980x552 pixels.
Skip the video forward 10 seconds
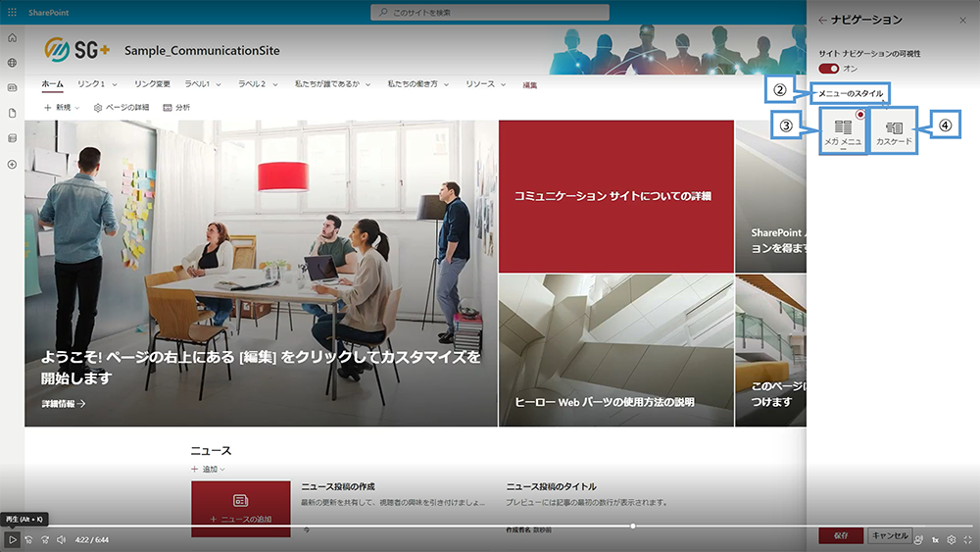(x=45, y=539)
